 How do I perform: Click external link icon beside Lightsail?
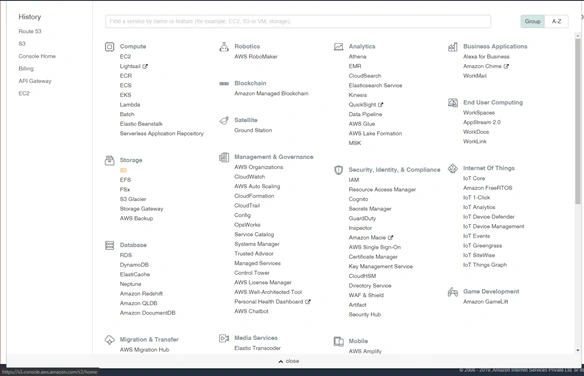(x=145, y=66)
